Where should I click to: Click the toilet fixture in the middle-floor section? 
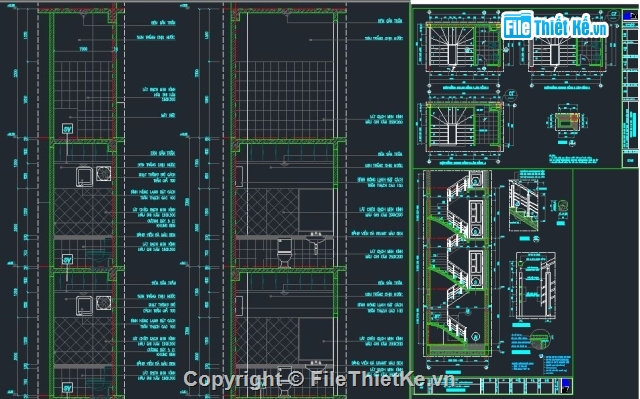click(284, 252)
